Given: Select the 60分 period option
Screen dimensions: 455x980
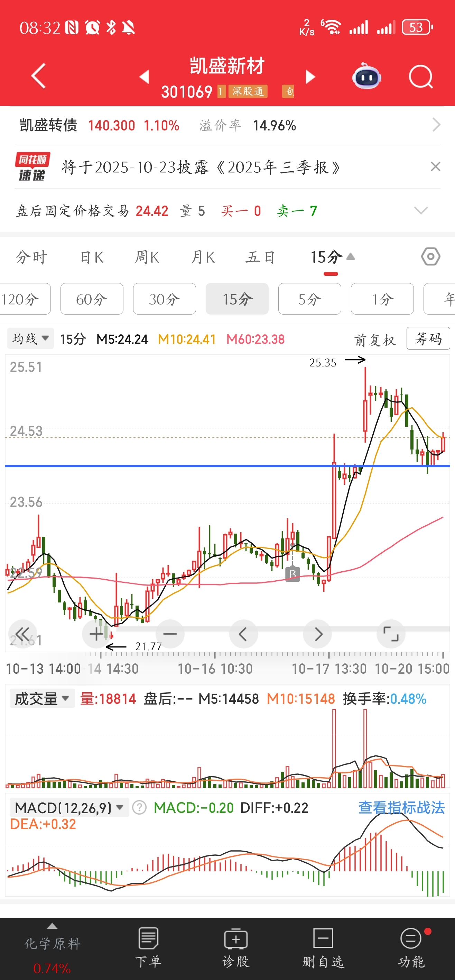Looking at the screenshot, I should tap(92, 299).
